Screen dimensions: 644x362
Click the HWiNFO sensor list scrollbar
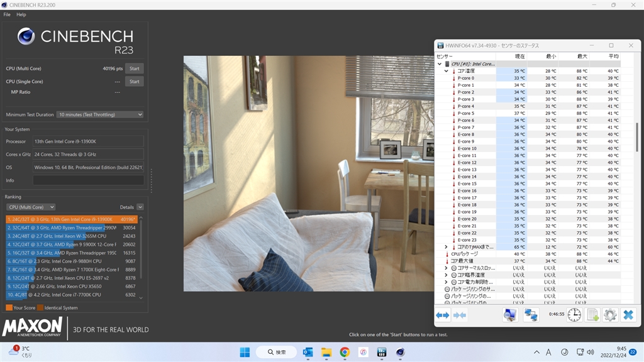tap(637, 138)
